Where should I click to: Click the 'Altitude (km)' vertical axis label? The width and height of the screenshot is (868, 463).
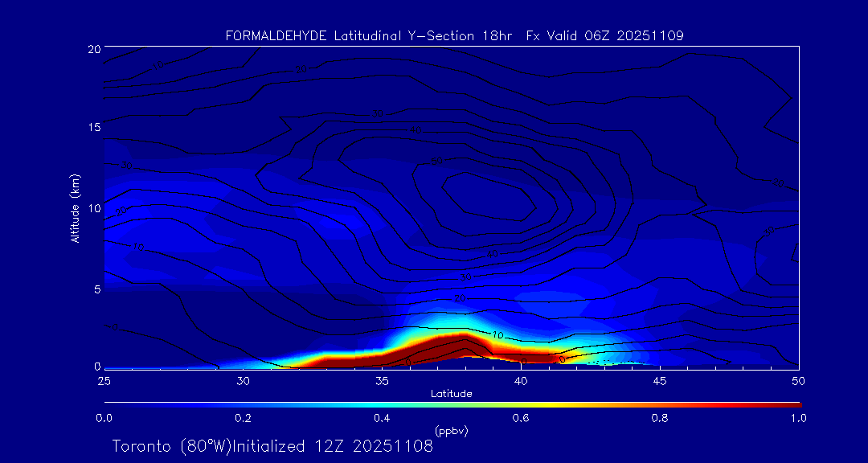[x=76, y=207]
